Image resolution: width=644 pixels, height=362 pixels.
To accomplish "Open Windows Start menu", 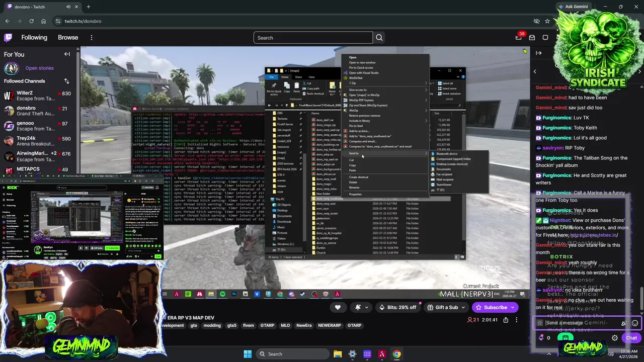I will point(248,354).
